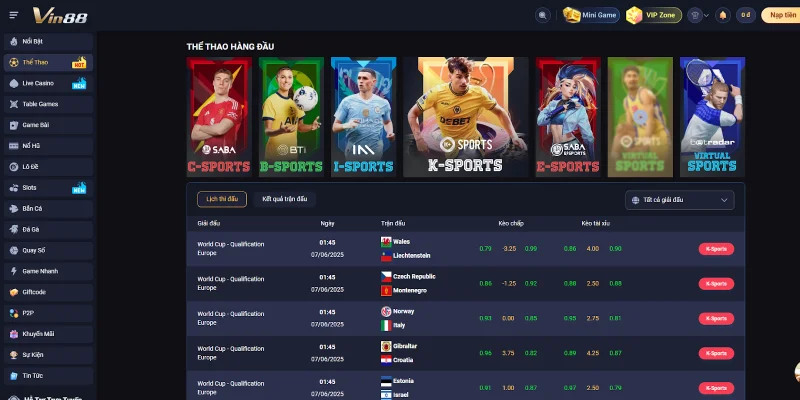Select Wales handicap odds 0.79
The image size is (800, 400).
pos(485,249)
